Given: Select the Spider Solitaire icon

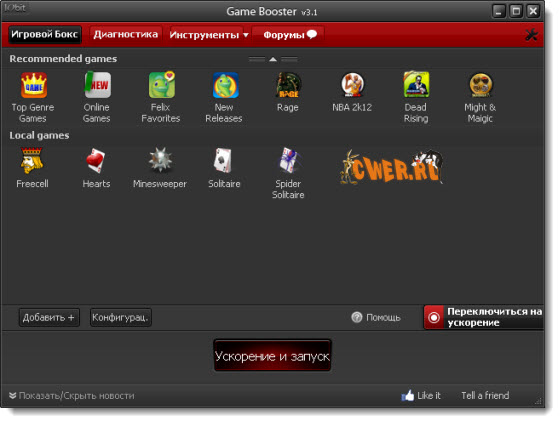Looking at the screenshot, I should tap(290, 160).
